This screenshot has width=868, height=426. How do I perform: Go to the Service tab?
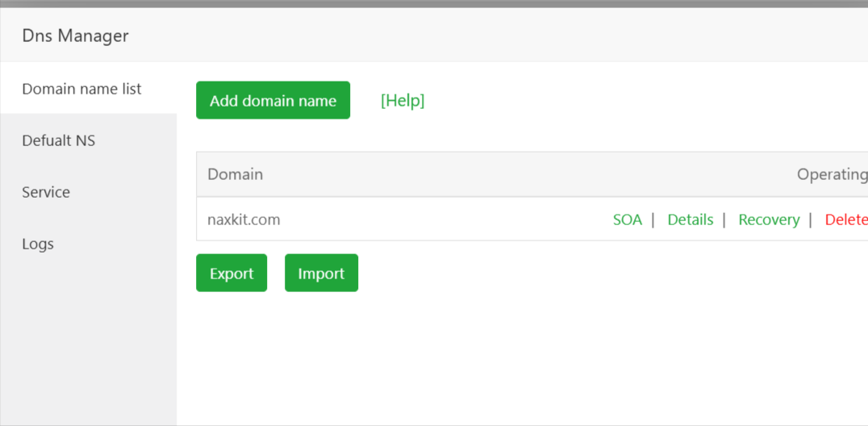coord(46,192)
